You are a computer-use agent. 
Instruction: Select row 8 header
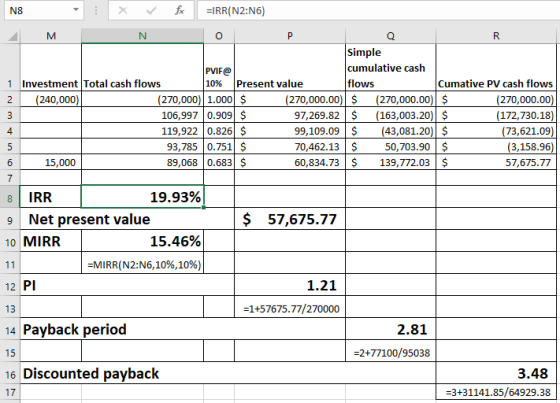pyautogui.click(x=10, y=196)
